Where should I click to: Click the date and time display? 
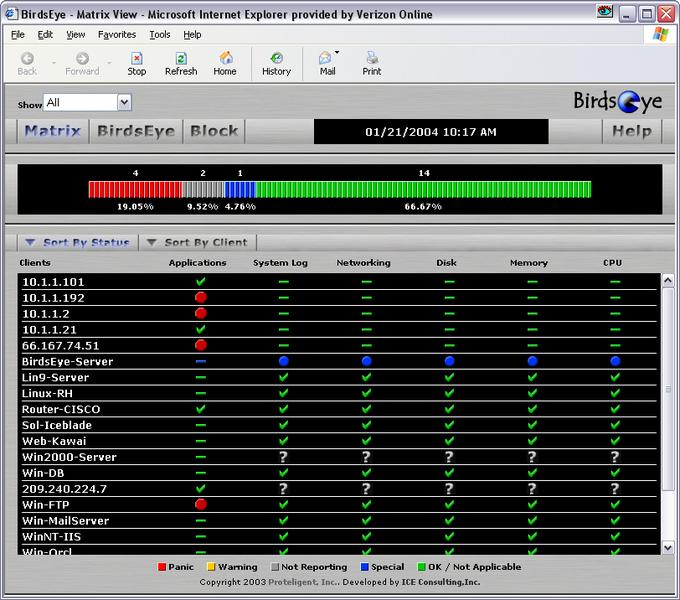[431, 131]
